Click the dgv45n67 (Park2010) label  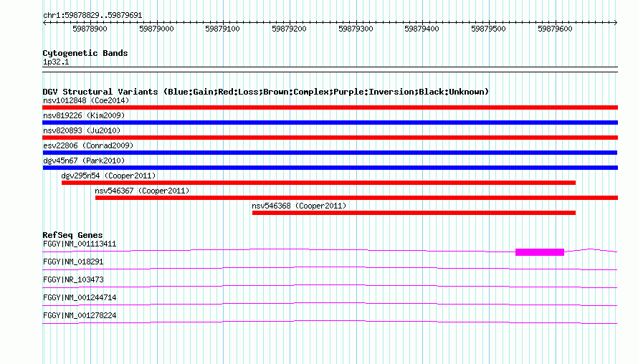(x=84, y=161)
